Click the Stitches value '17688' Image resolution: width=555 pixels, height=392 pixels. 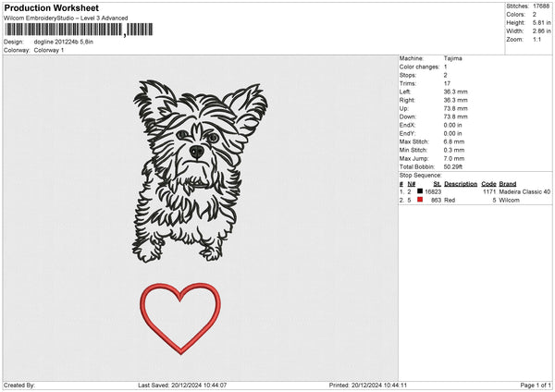(x=541, y=6)
